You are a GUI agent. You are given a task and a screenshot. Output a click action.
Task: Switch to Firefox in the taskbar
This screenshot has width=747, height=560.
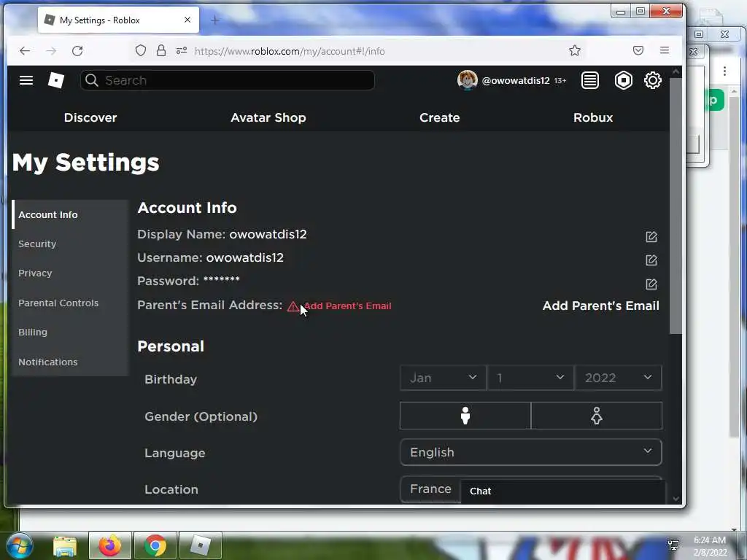click(x=110, y=545)
